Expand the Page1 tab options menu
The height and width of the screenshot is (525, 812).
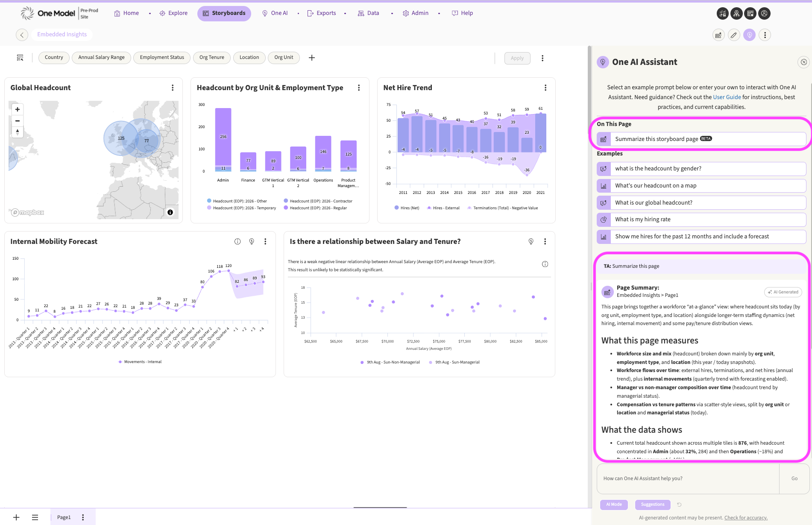click(83, 517)
